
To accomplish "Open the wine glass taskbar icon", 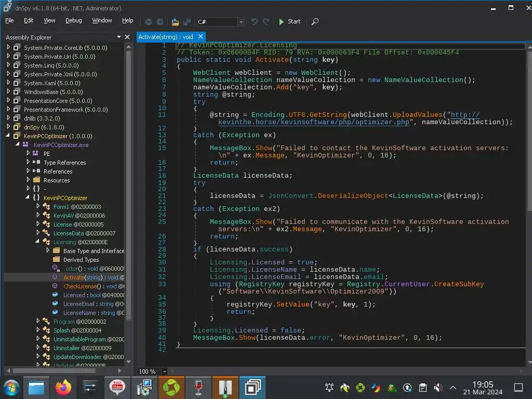I will click(198, 387).
